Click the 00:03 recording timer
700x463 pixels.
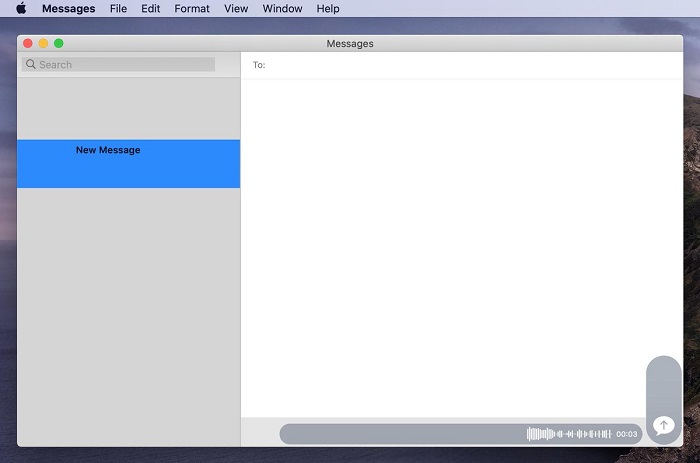click(627, 434)
